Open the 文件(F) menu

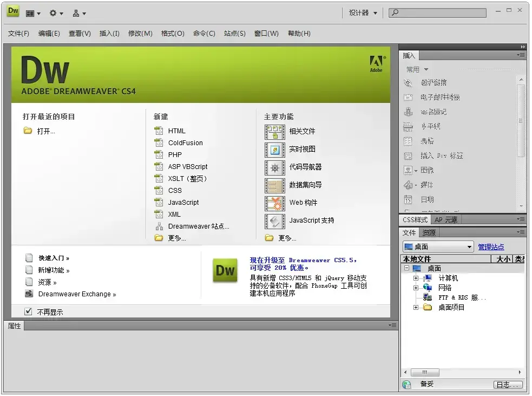click(x=18, y=33)
